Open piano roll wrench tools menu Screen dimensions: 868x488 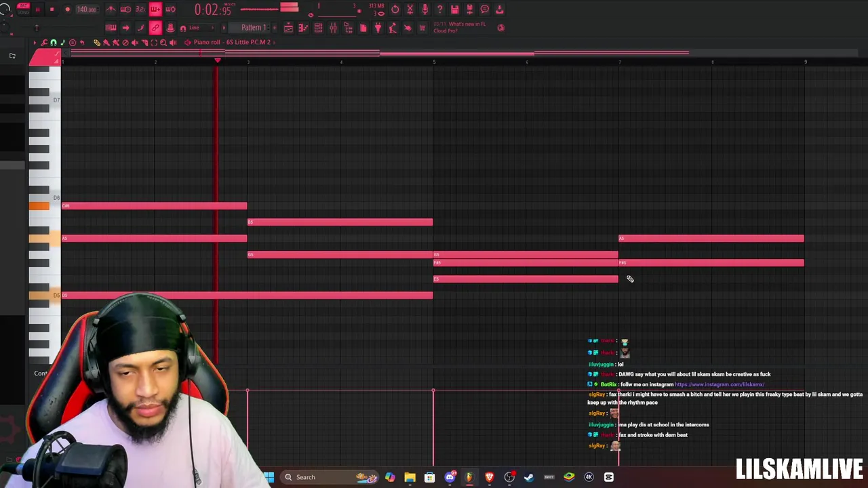pyautogui.click(x=44, y=42)
